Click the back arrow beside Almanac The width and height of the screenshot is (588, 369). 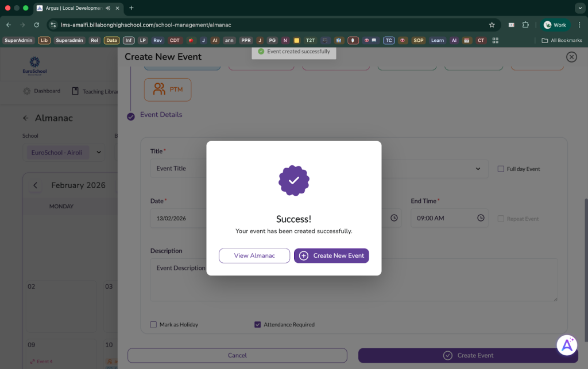pyautogui.click(x=25, y=118)
